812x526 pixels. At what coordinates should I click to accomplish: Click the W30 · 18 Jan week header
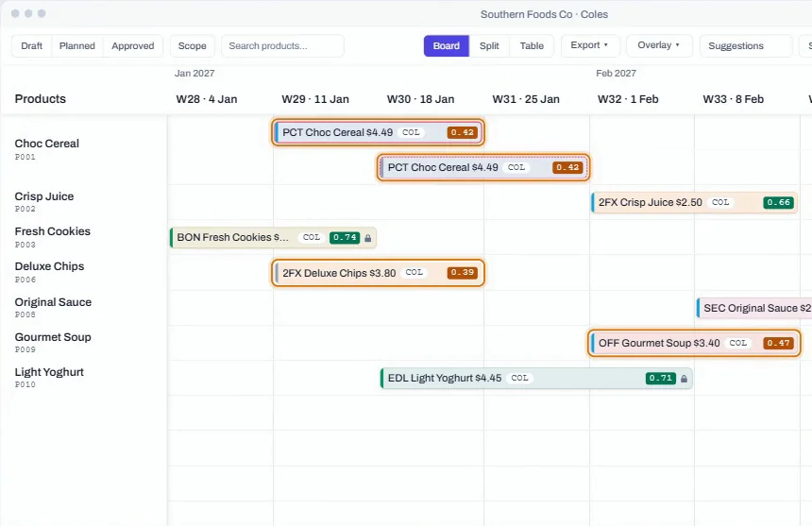pos(420,99)
